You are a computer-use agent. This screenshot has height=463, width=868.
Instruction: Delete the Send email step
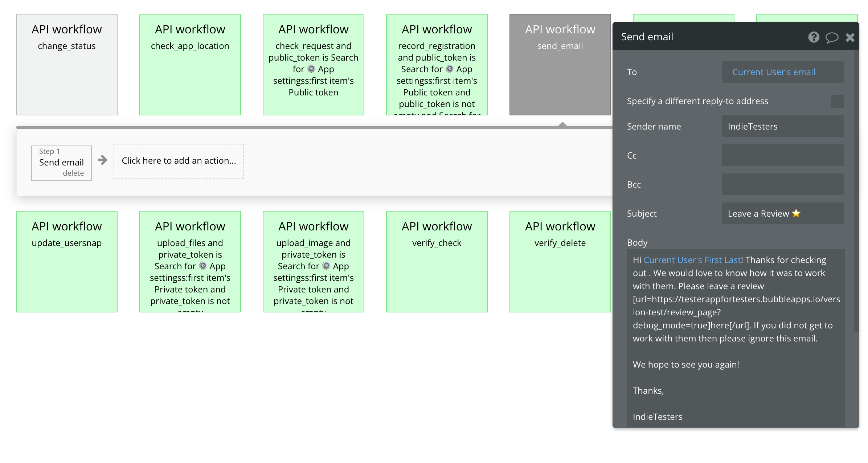coord(73,173)
